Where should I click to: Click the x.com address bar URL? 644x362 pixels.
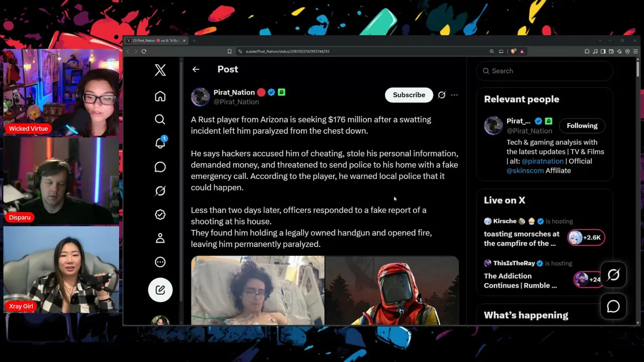click(287, 51)
